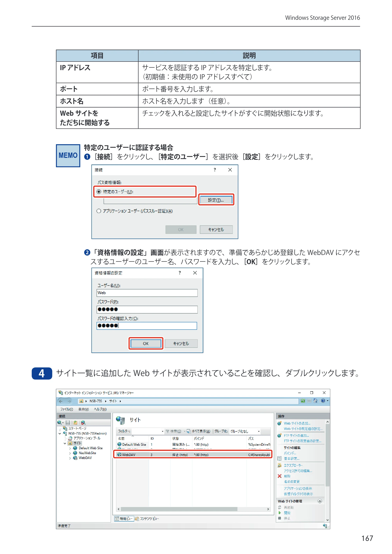
Task: Click the refresh page icon in IIS address bar
Action: [x=303, y=401]
